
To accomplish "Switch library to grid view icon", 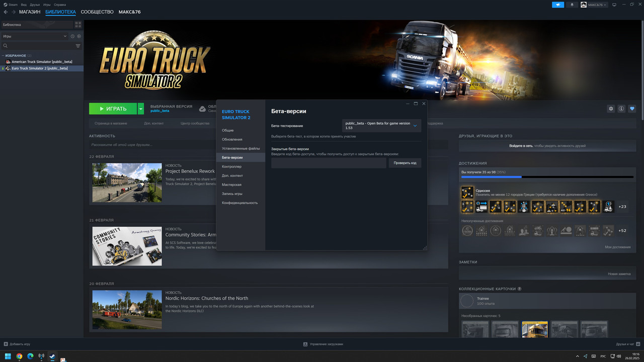I will [78, 24].
